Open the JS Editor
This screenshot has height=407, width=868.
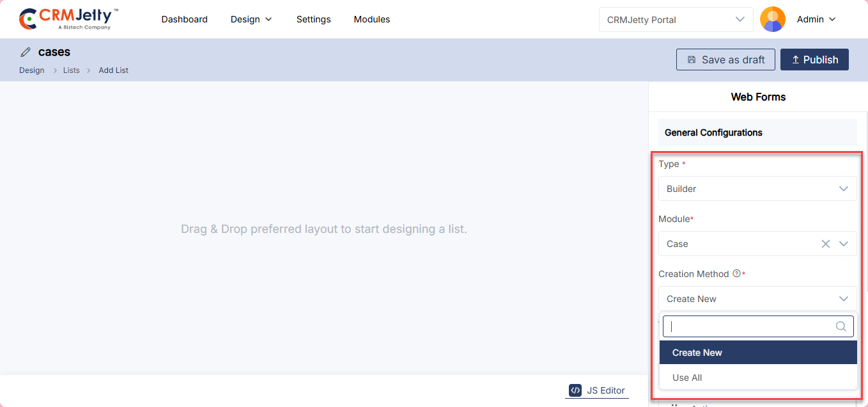pyautogui.click(x=597, y=390)
